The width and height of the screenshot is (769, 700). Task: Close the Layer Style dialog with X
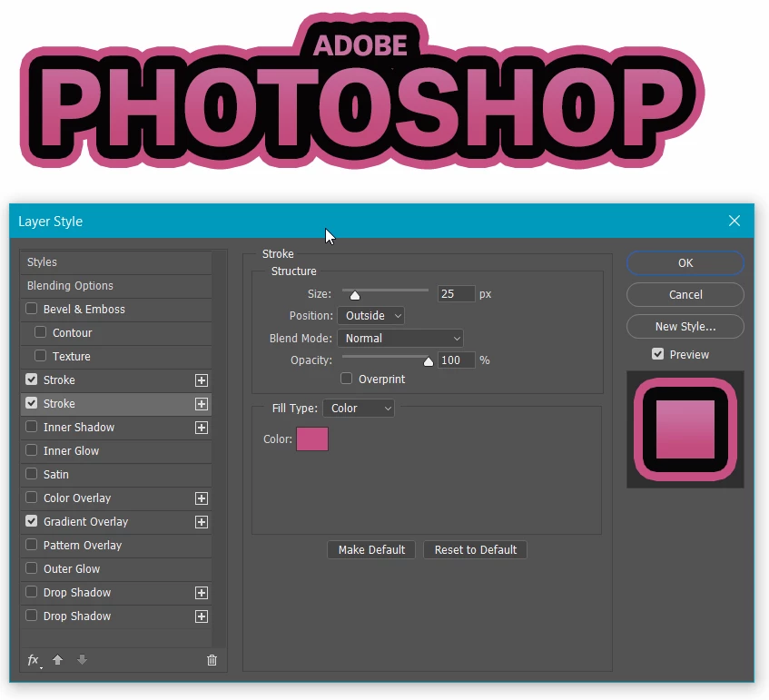734,221
